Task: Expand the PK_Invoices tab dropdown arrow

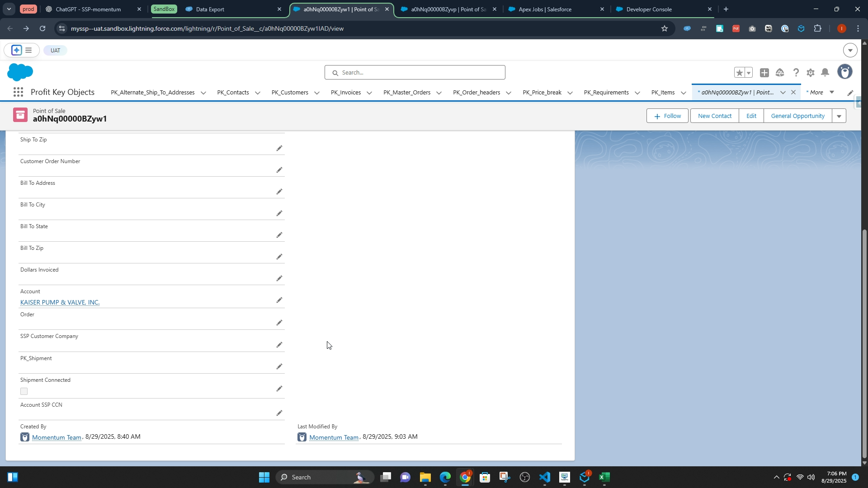Action: (369, 93)
